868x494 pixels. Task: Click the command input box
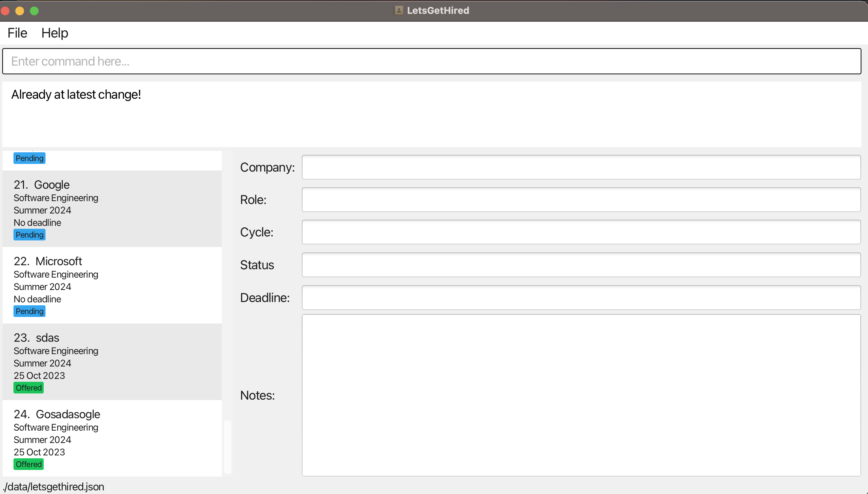point(431,61)
